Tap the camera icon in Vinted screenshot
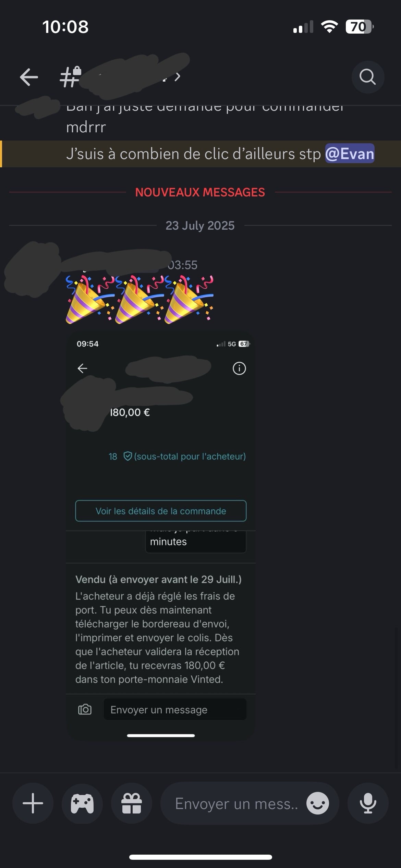Screen dimensions: 401x868 point(85,710)
